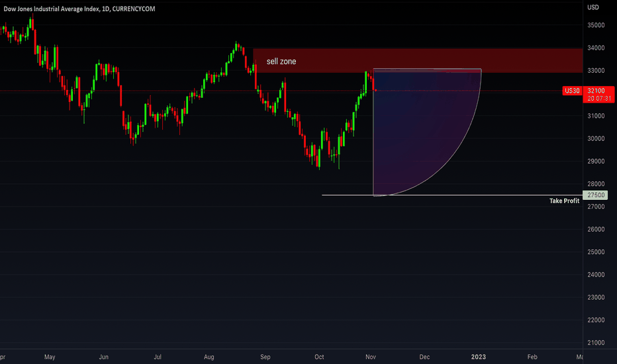Click the 31000 price axis label
Screen dimensions: 617x364
pyautogui.click(x=596, y=116)
